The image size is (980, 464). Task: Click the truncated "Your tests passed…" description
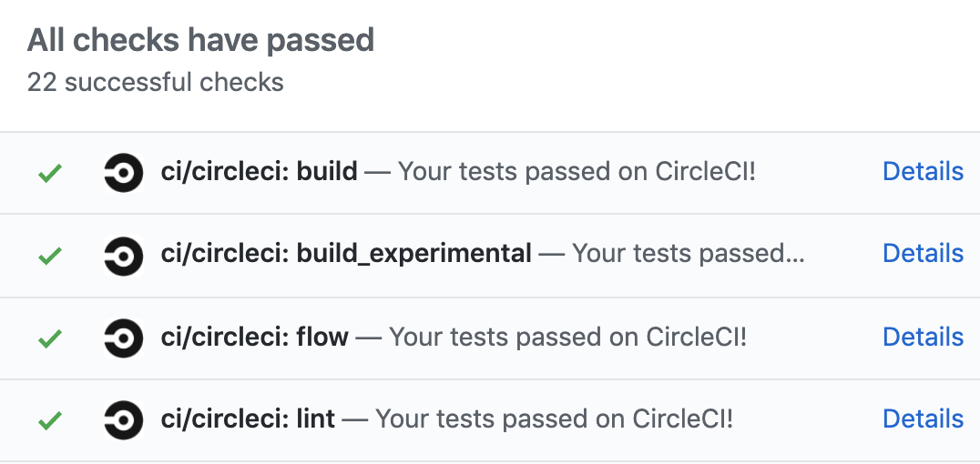click(x=688, y=253)
